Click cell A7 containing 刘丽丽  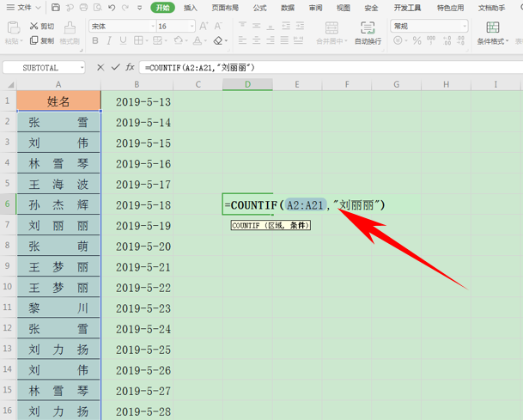click(58, 225)
